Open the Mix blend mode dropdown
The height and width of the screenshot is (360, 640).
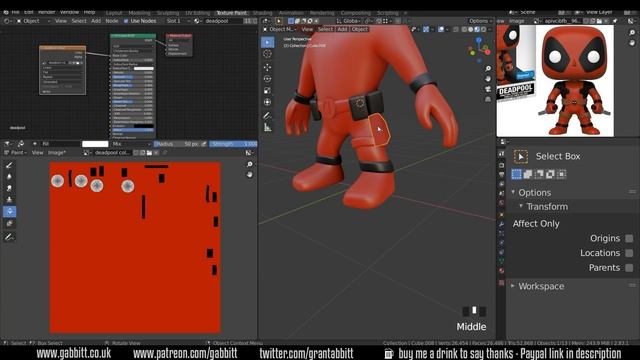click(131, 144)
